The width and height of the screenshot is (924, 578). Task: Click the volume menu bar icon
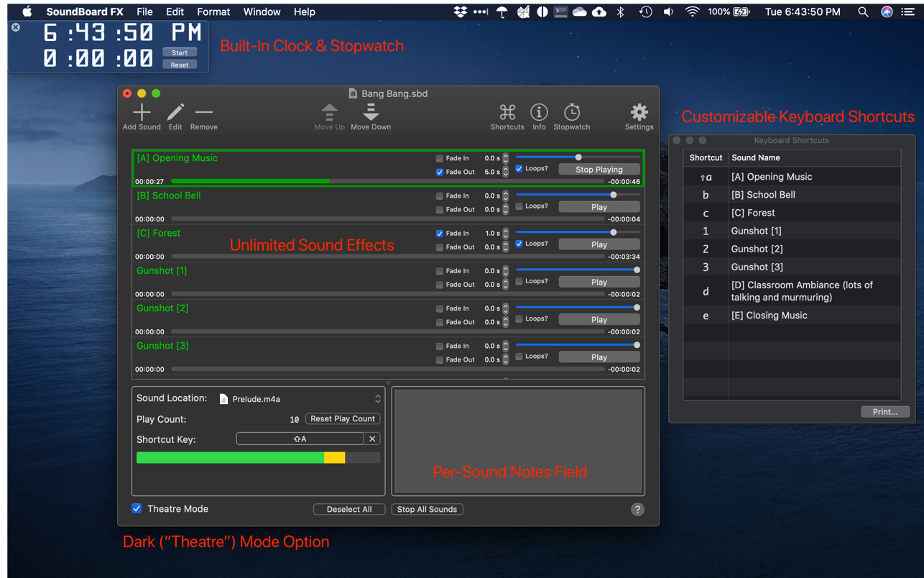(668, 12)
